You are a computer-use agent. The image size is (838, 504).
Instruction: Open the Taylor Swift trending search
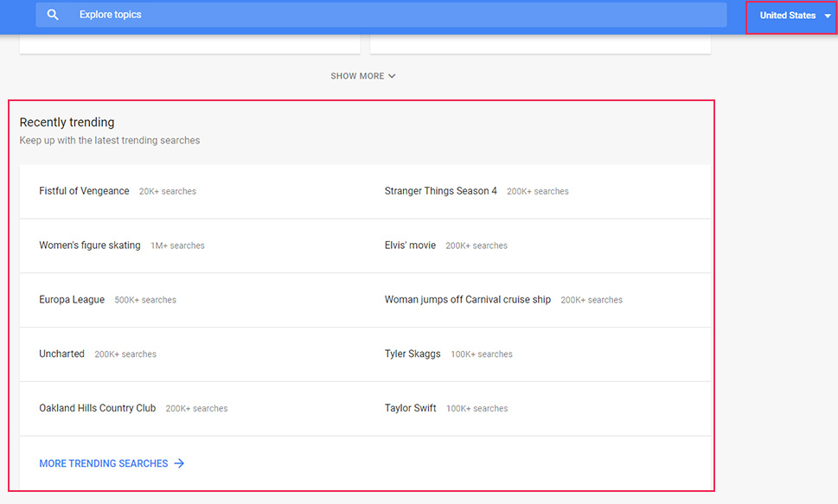411,408
